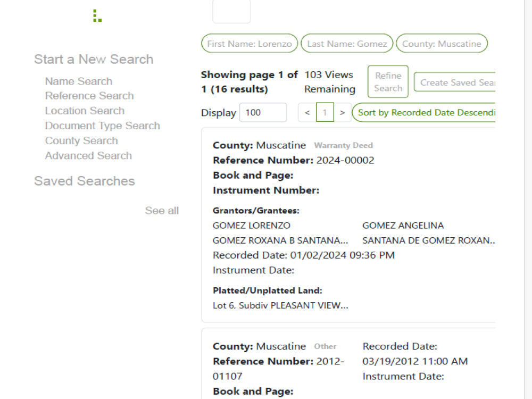The image size is (532, 399).
Task: Open Reference Search from the sidebar
Action: pos(89,96)
